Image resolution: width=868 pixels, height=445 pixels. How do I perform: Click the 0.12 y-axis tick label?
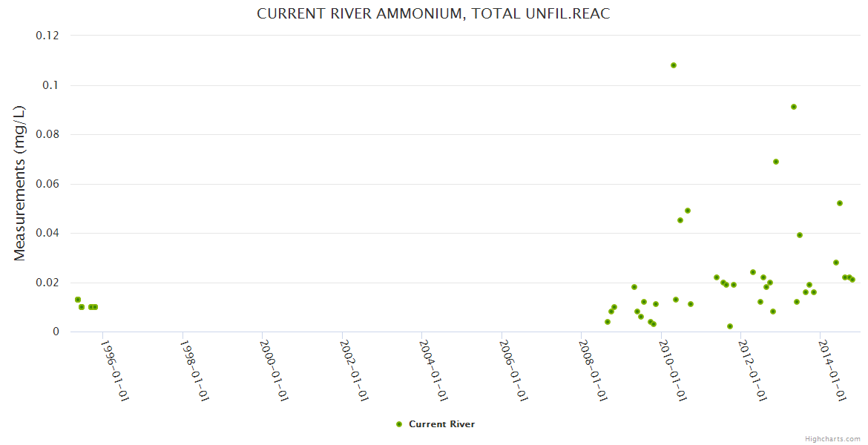click(x=47, y=36)
